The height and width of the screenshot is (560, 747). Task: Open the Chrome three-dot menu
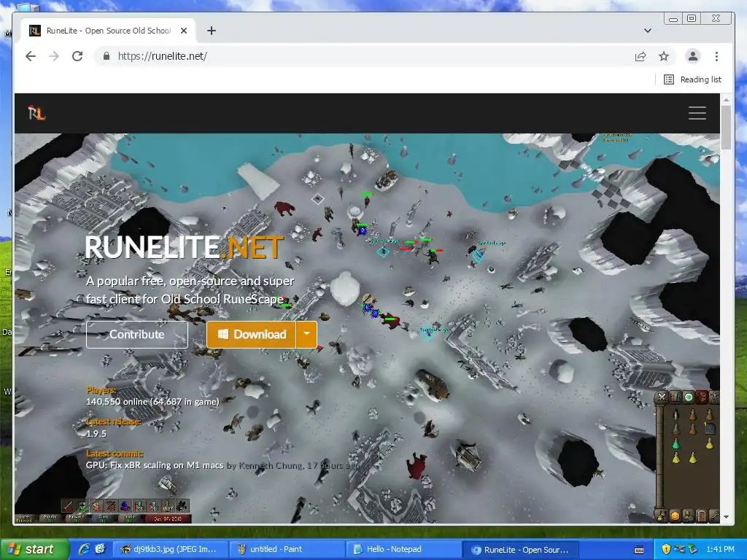click(x=716, y=56)
